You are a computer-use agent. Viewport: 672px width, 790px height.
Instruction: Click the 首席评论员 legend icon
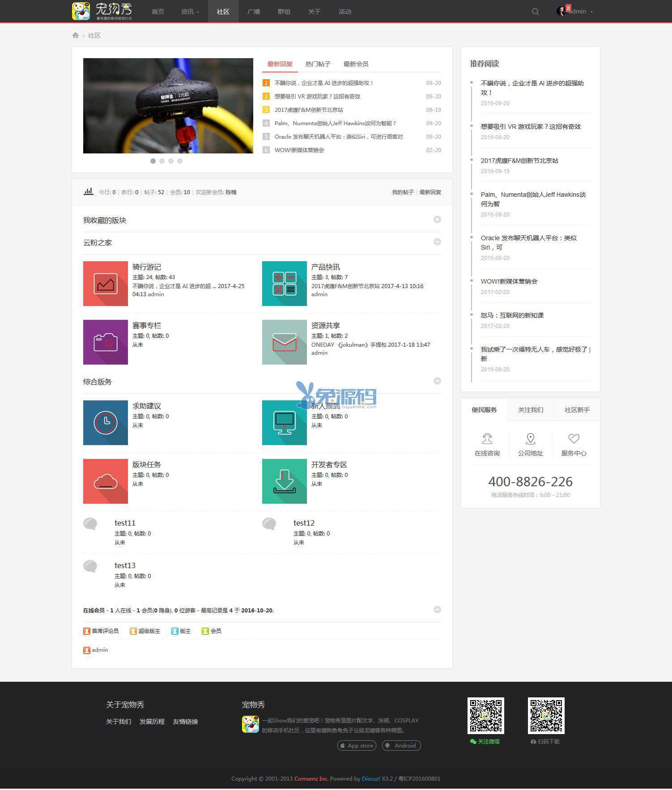tap(87, 631)
